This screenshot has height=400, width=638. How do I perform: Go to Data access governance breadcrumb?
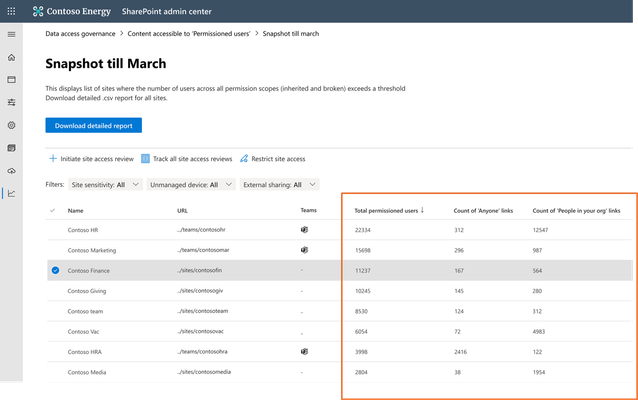point(80,34)
